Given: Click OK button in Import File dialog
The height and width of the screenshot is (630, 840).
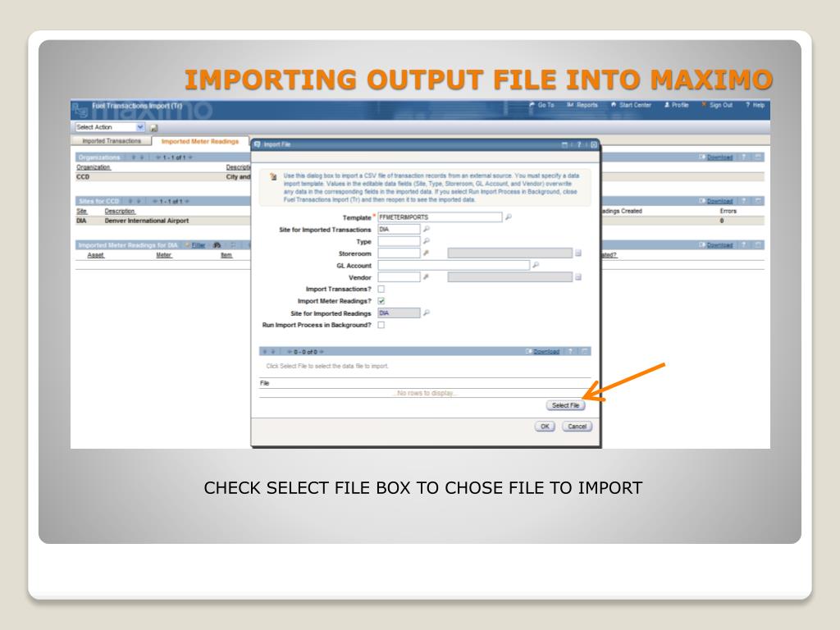Looking at the screenshot, I should click(545, 427).
